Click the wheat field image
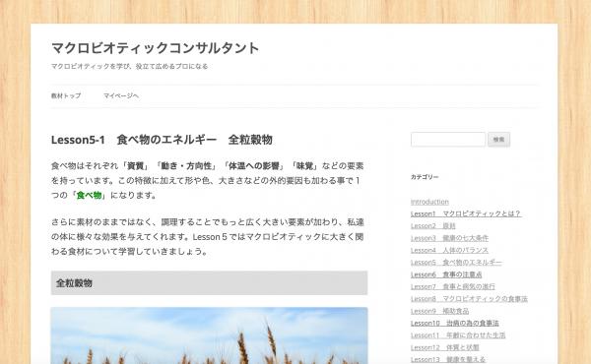591x364 pixels. (x=209, y=335)
